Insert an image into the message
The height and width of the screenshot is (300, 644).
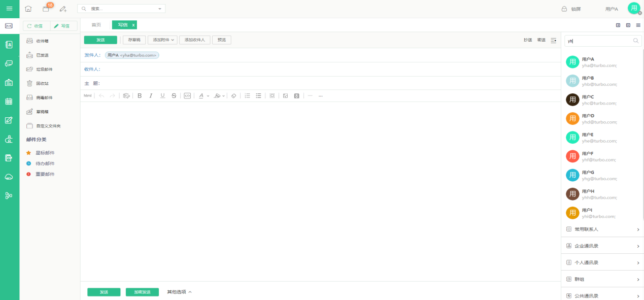tap(285, 95)
